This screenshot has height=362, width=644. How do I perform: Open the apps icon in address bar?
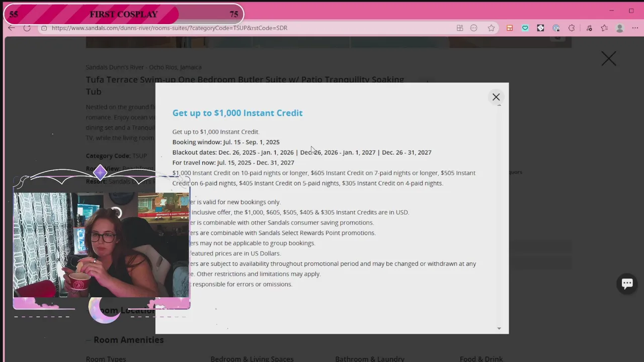tap(460, 28)
